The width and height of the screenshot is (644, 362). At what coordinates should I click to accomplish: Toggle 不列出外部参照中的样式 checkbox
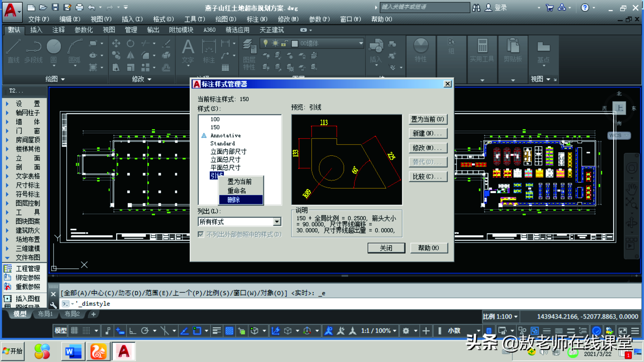(x=201, y=234)
